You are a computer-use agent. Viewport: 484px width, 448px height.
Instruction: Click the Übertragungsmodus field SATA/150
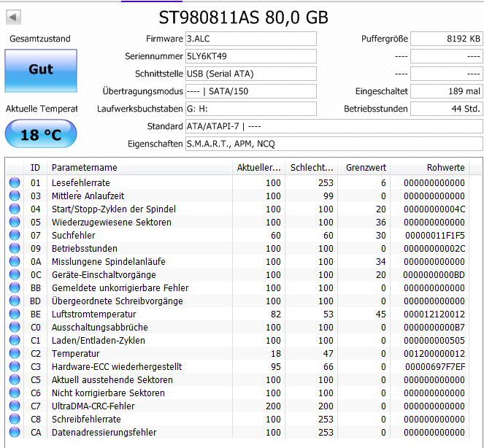pos(251,91)
